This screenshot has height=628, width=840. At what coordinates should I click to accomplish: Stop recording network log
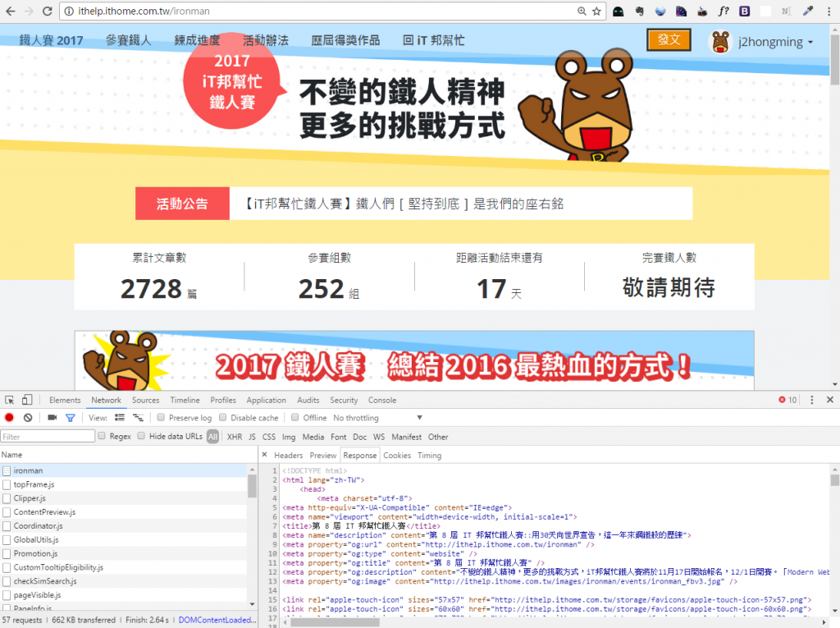(9, 418)
